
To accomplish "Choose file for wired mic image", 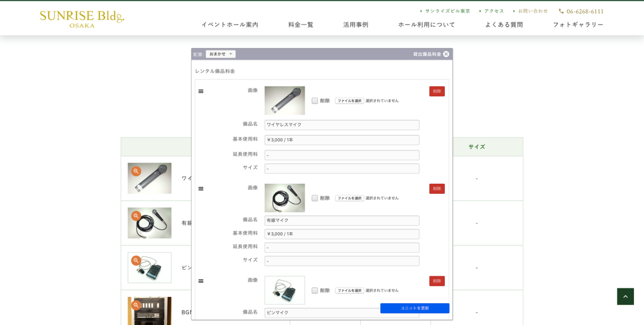I will tap(349, 198).
